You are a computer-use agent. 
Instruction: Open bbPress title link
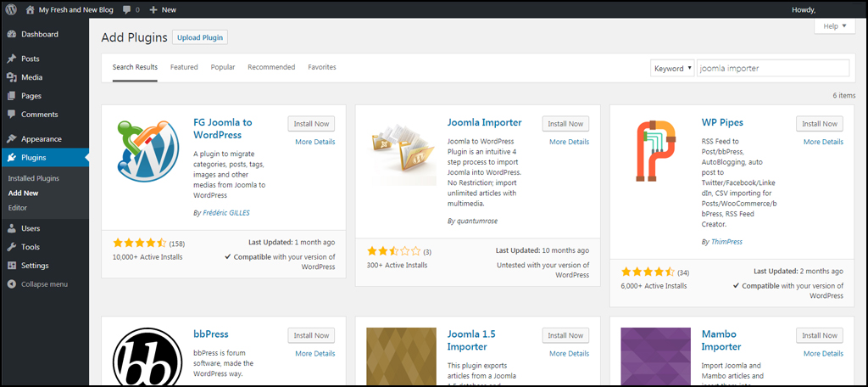click(x=211, y=334)
